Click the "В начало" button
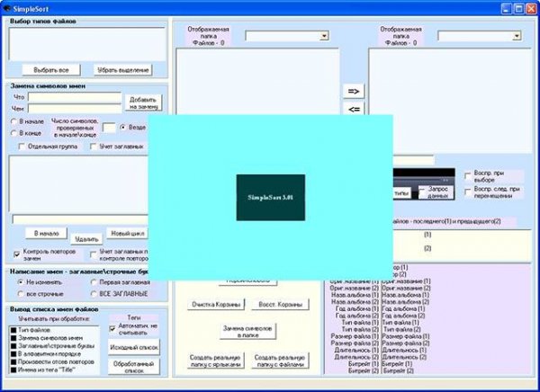Viewport: 540px width, 392px height. 46,234
